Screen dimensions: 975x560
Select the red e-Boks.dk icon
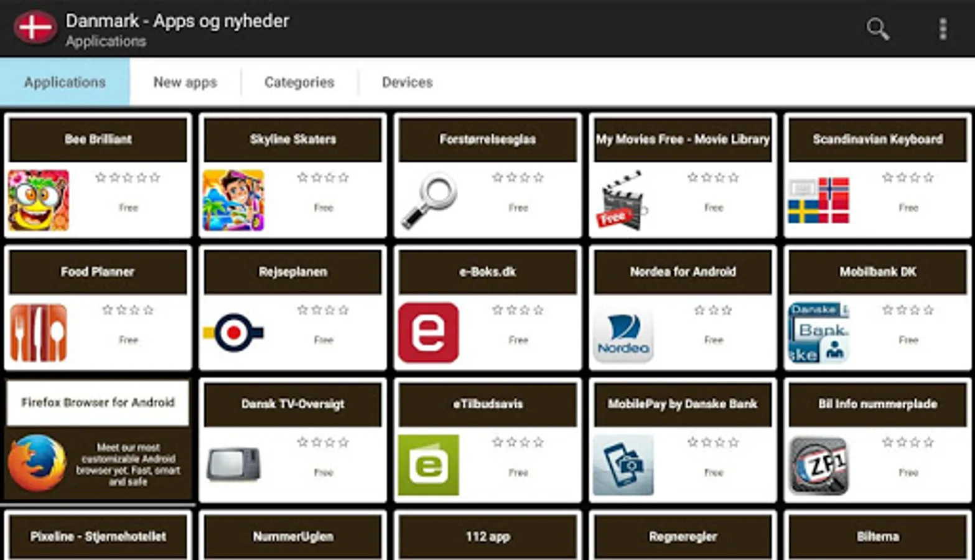pyautogui.click(x=429, y=333)
